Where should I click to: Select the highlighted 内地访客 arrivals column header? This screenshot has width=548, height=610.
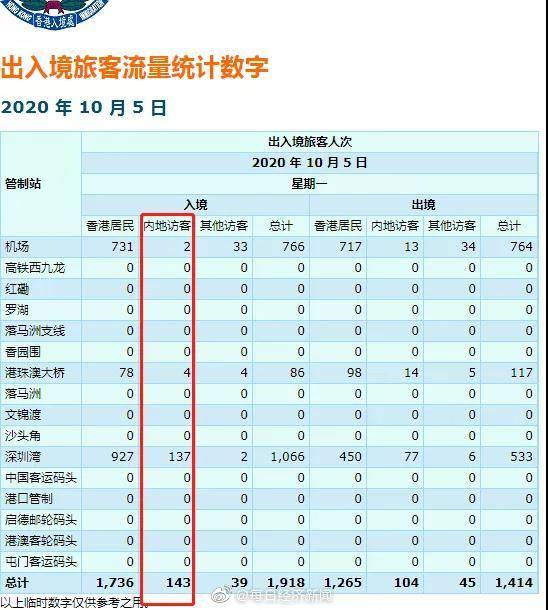tap(167, 226)
